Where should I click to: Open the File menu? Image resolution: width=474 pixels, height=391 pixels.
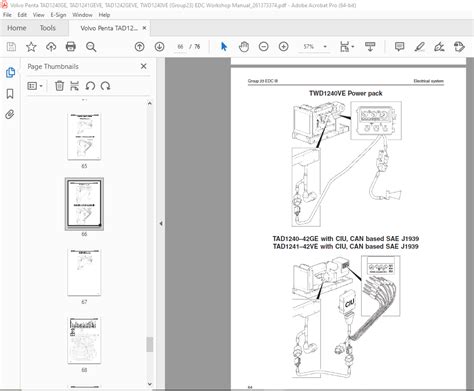click(x=7, y=15)
